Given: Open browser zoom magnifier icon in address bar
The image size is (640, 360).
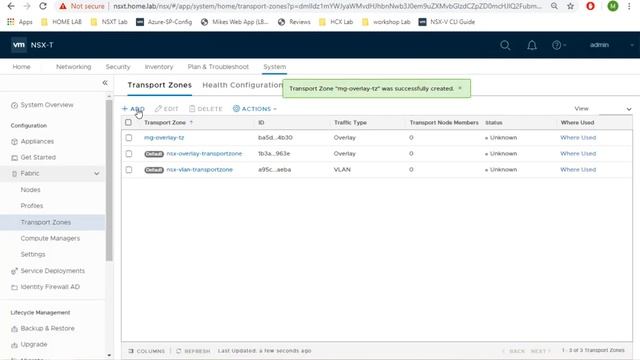Looking at the screenshot, I should (x=554, y=6).
